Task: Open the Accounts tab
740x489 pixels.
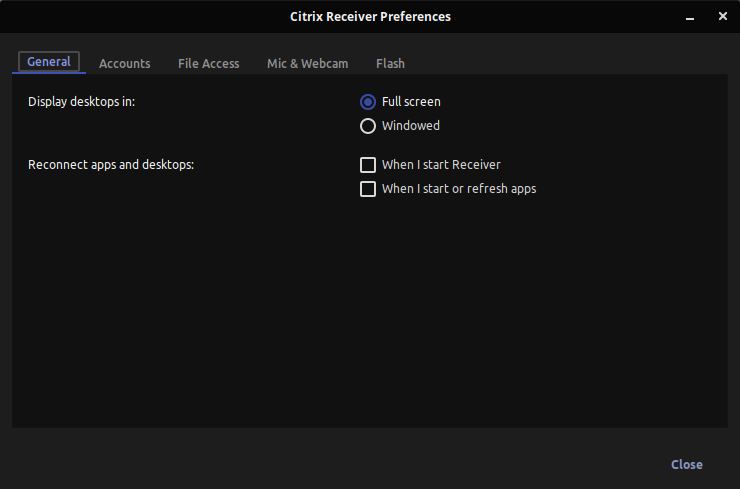Action: pyautogui.click(x=125, y=63)
